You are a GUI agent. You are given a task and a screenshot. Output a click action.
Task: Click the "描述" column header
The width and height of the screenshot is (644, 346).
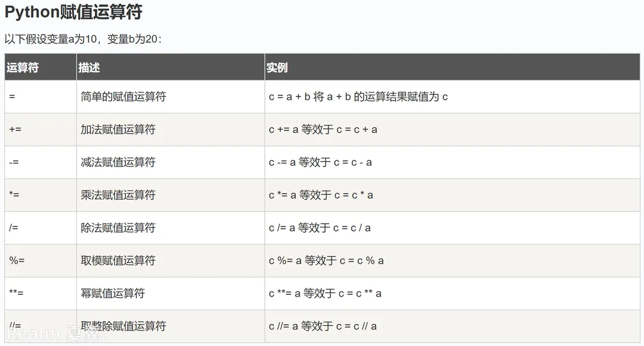(89, 68)
